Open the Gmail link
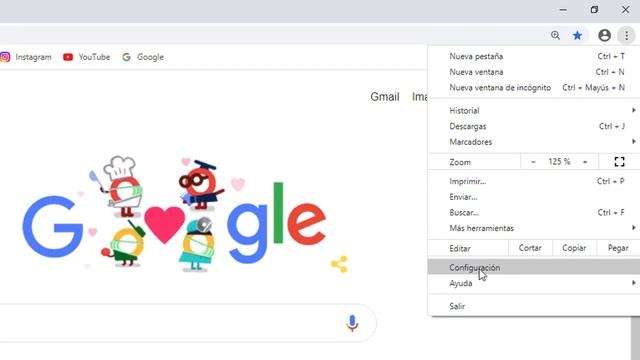The height and width of the screenshot is (360, 640). point(384,97)
